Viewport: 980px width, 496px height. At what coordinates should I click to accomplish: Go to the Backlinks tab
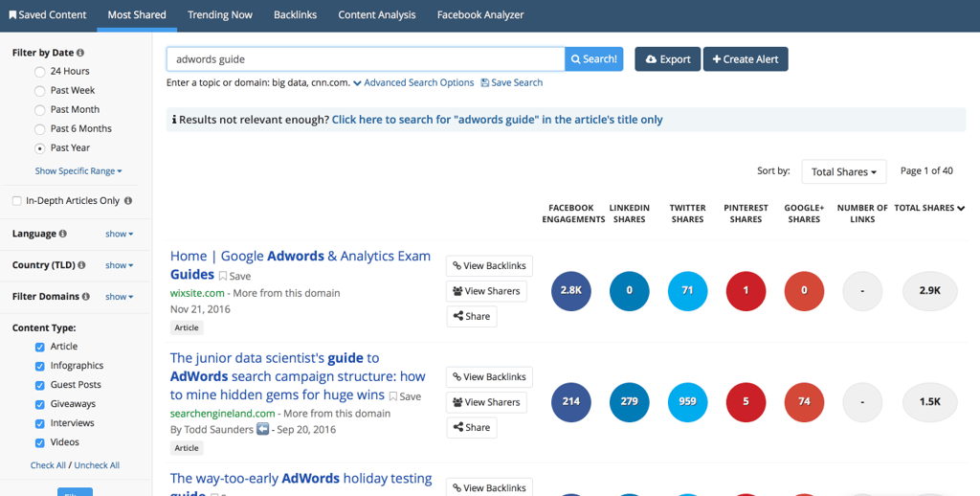pos(295,15)
